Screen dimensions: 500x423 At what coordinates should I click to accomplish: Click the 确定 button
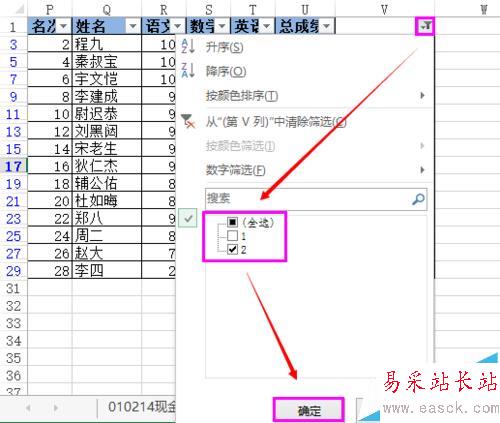point(309,410)
